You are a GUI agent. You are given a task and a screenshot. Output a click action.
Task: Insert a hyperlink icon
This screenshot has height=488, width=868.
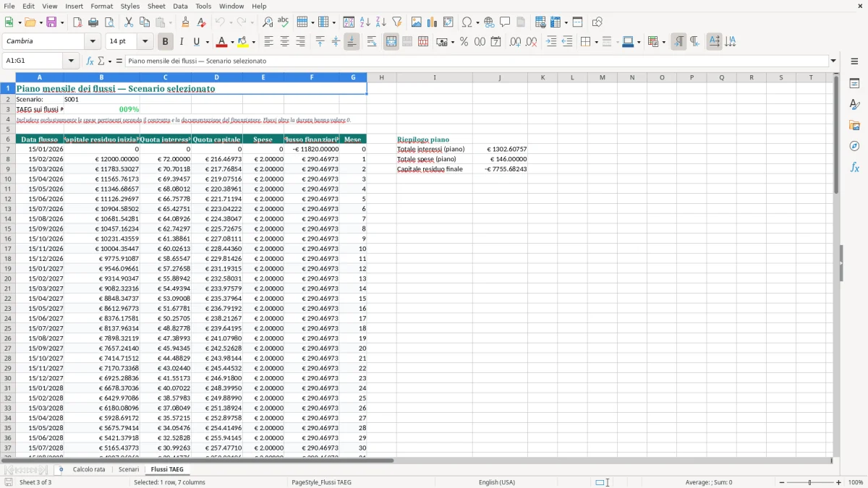(490, 22)
